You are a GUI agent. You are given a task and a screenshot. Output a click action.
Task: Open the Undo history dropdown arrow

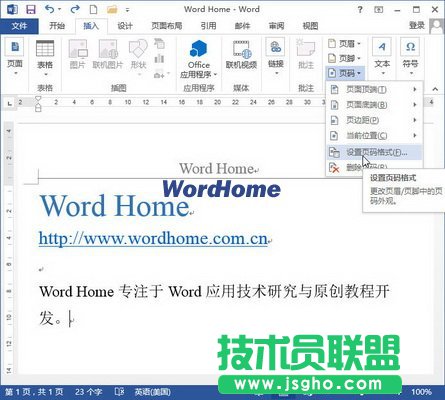click(x=59, y=9)
